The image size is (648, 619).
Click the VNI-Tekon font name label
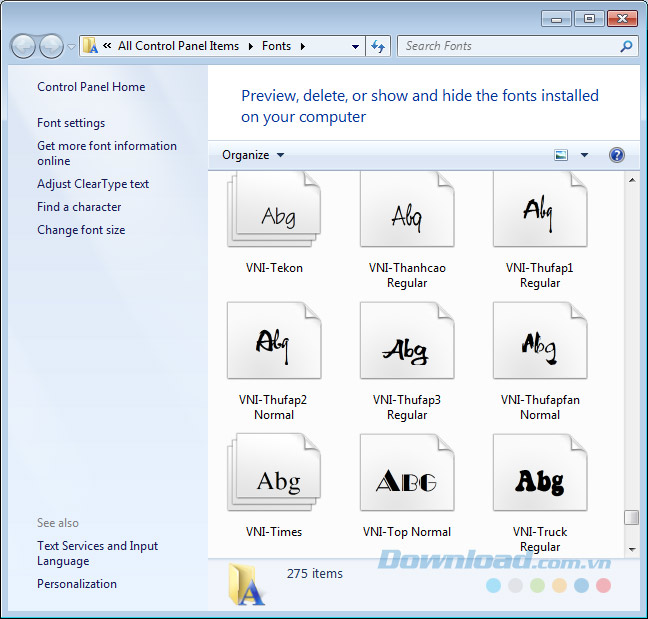274,268
